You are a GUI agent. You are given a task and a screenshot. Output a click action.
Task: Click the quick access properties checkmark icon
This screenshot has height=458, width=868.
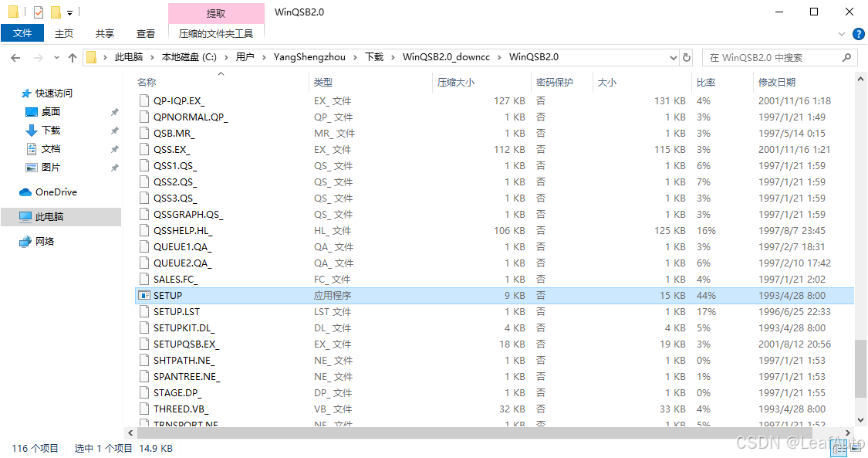tap(39, 12)
